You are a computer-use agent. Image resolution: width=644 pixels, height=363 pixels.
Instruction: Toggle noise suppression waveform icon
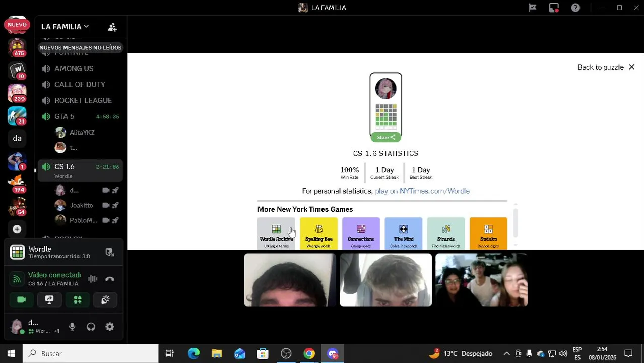tap(93, 279)
